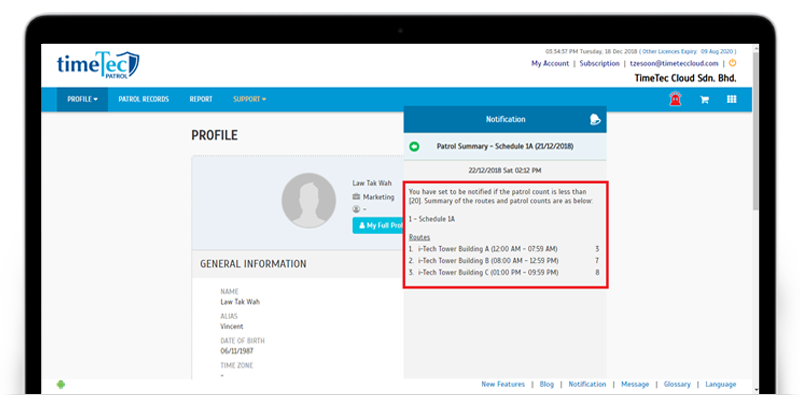The width and height of the screenshot is (800, 395).
Task: Open the PATROL RECORDS menu
Action: 143,99
